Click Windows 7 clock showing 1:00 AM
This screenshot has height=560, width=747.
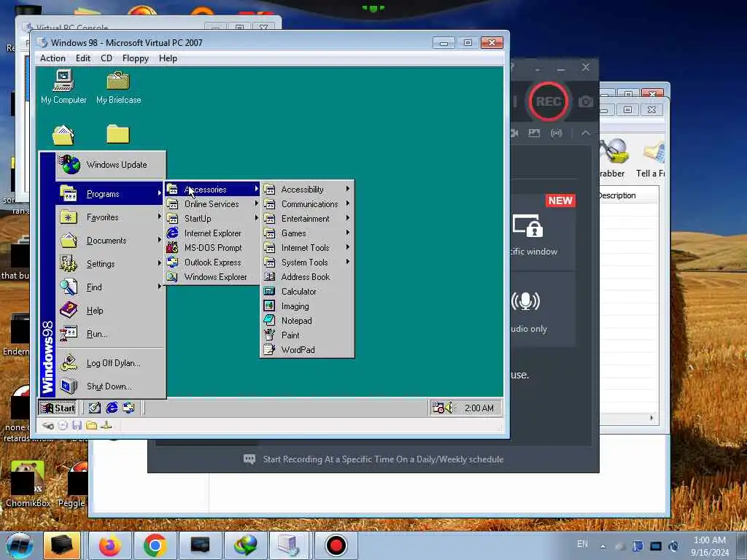(709, 540)
